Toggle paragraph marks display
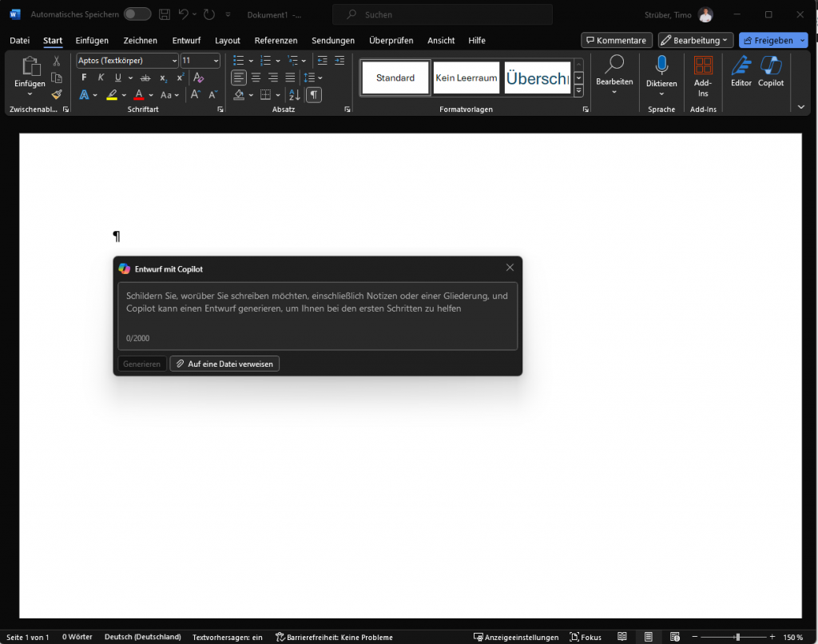This screenshot has width=818, height=644. (315, 94)
